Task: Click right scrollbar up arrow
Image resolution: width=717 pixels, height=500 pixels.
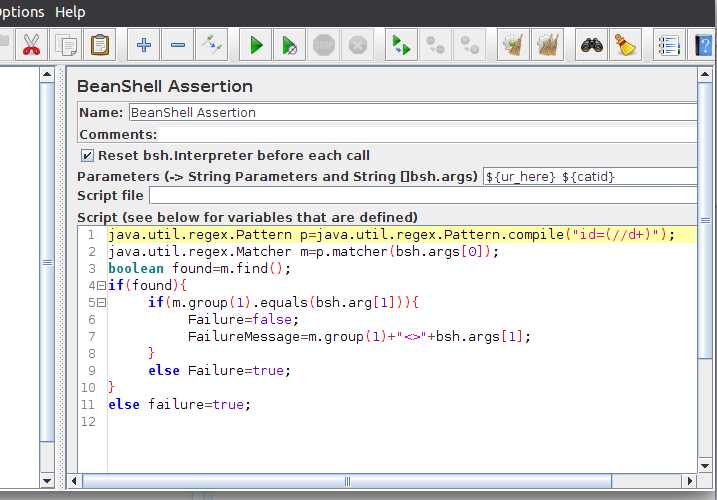Action: (x=705, y=74)
